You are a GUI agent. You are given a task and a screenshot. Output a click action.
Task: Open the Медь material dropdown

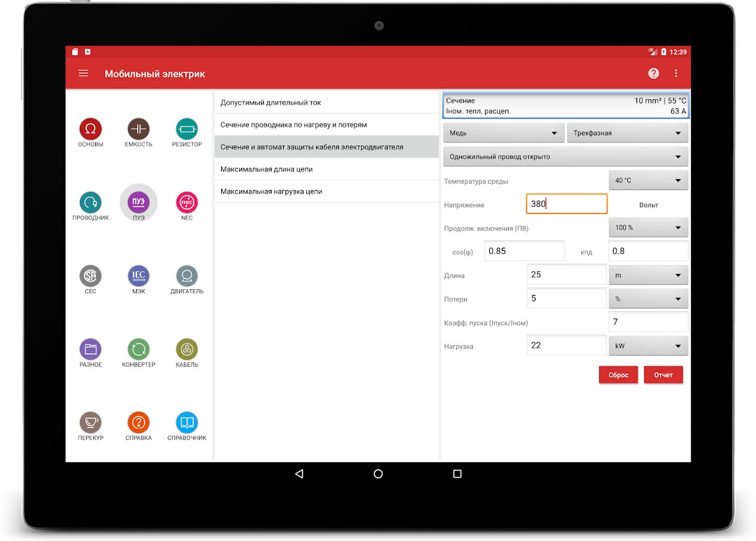pos(504,133)
